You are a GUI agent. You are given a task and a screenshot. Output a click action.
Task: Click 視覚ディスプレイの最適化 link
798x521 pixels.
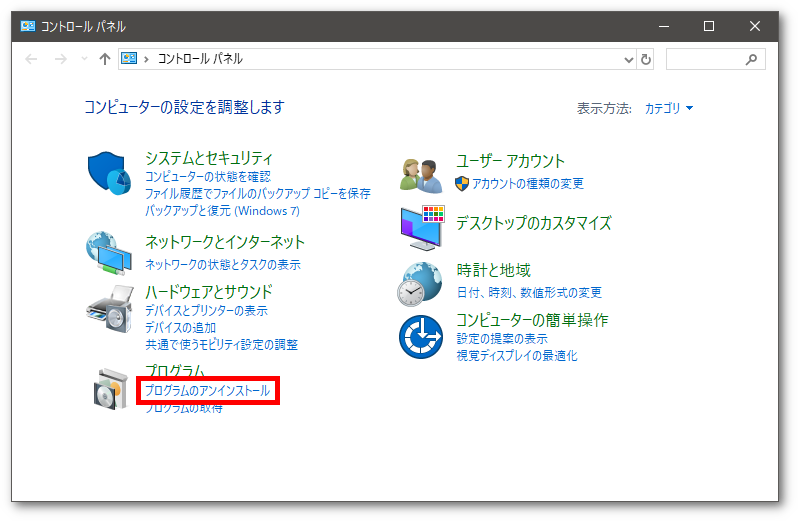click(517, 356)
